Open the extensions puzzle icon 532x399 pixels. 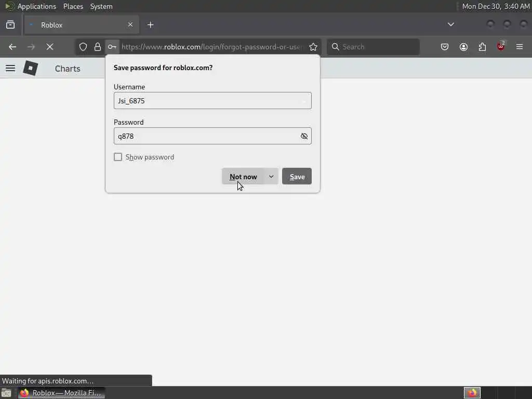(x=482, y=47)
